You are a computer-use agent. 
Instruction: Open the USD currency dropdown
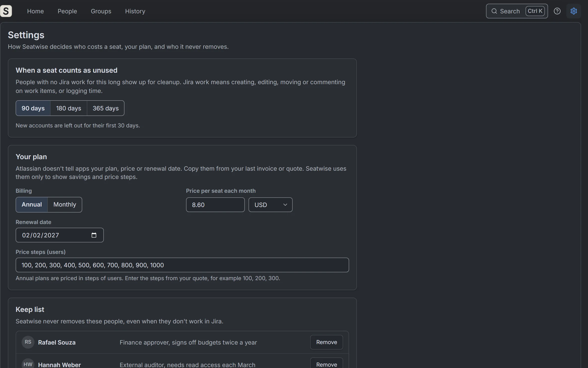click(270, 205)
